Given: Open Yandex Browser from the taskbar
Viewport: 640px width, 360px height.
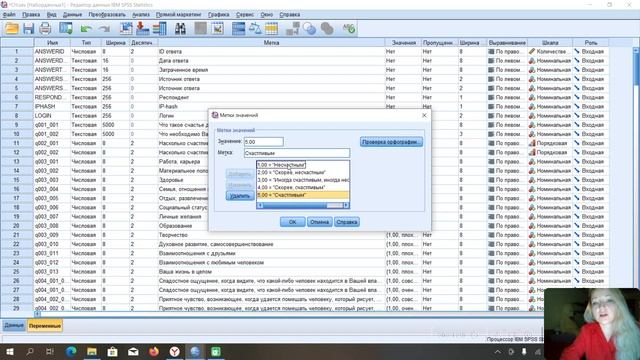Looking at the screenshot, I should tap(175, 351).
